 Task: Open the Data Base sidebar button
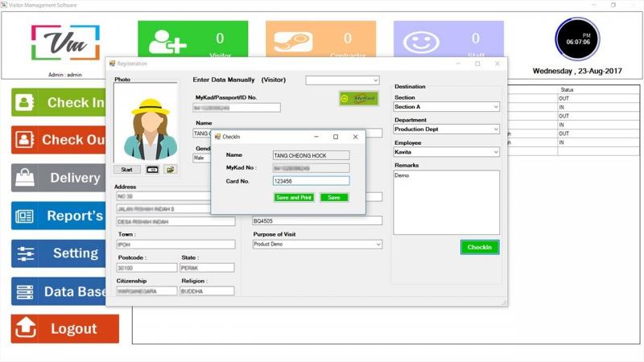coord(58,291)
